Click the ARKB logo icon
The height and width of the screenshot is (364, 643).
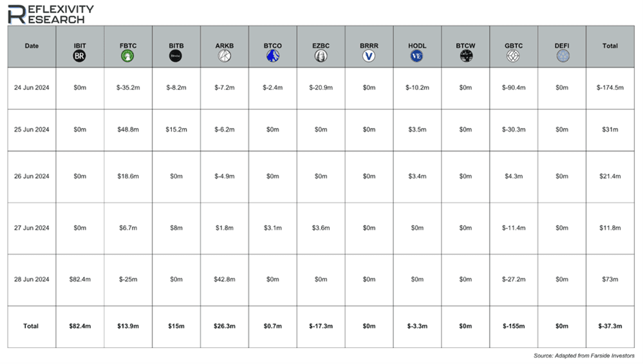[225, 56]
